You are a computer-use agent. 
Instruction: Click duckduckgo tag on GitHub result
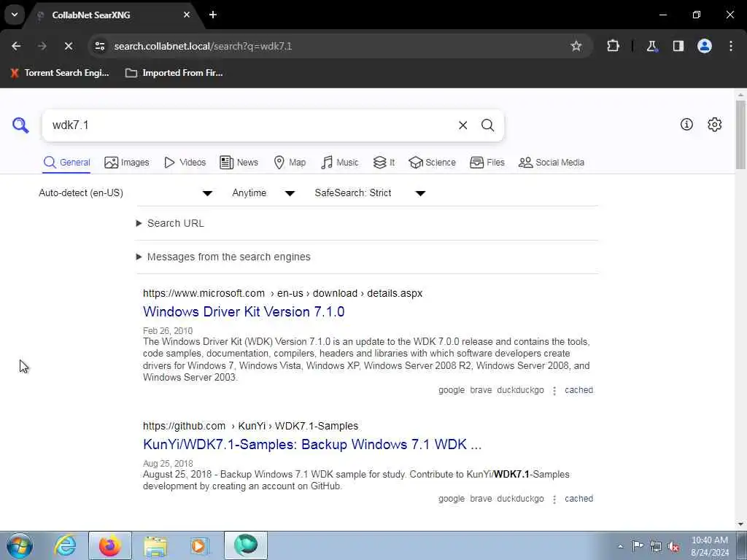[x=520, y=499]
